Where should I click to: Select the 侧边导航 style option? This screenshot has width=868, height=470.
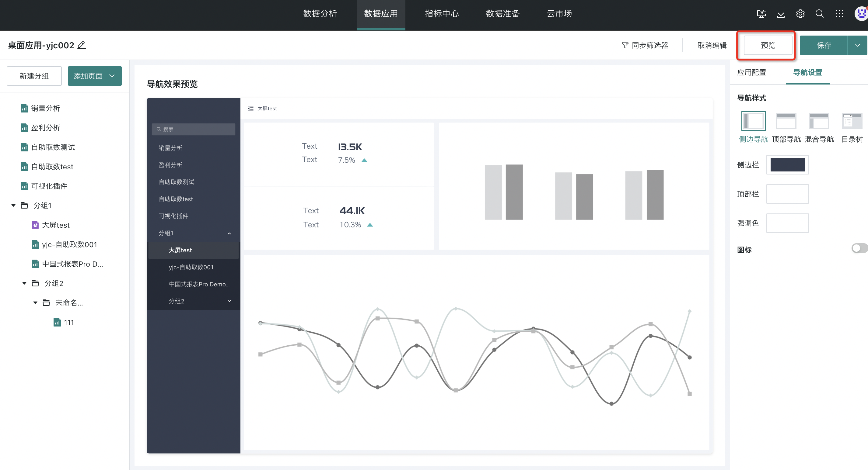[x=753, y=121]
